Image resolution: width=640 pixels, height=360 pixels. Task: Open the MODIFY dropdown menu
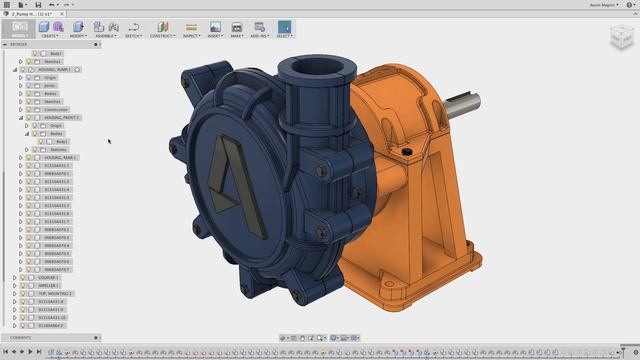click(x=78, y=36)
